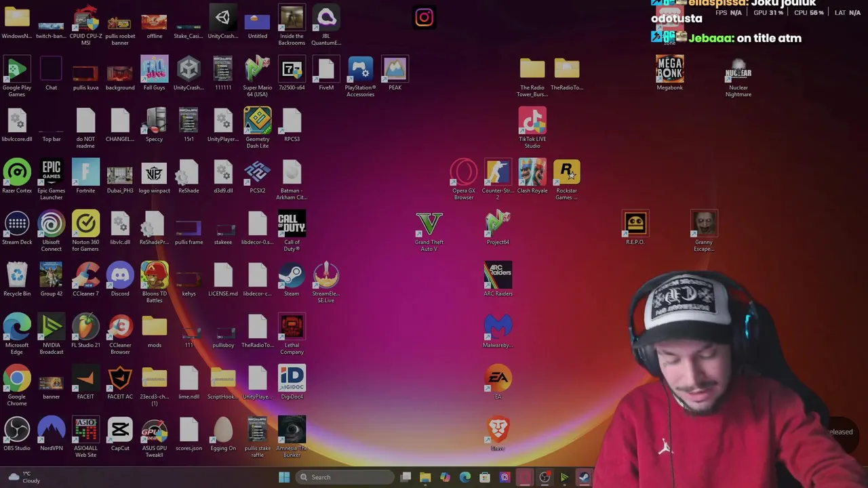Open Counter-Strike 2 shortcut
868x488 pixels.
click(x=498, y=180)
